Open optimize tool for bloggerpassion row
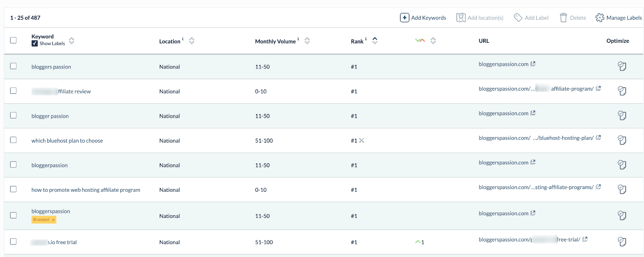Image resolution: width=644 pixels, height=257 pixels. pyautogui.click(x=622, y=165)
